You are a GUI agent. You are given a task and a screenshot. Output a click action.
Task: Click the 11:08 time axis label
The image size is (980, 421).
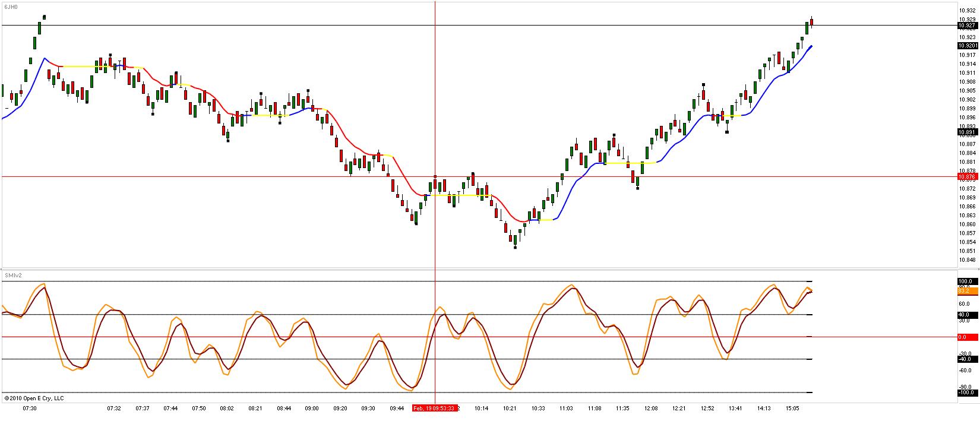(x=595, y=409)
